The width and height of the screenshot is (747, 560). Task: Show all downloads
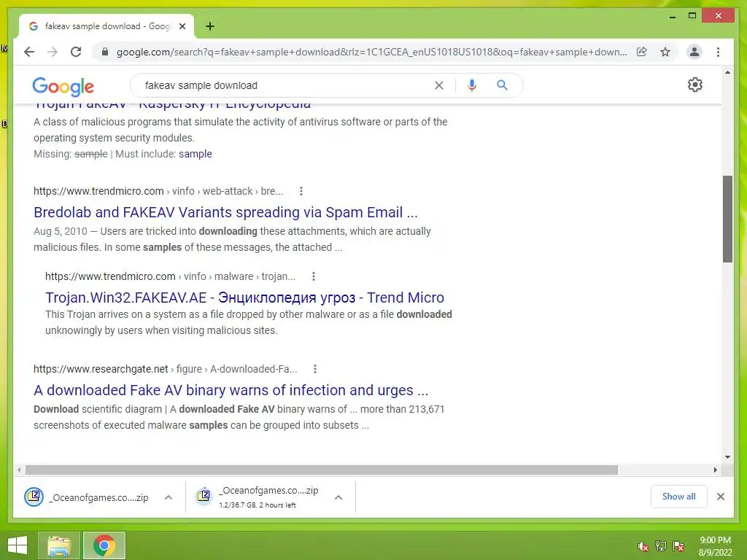point(679,497)
